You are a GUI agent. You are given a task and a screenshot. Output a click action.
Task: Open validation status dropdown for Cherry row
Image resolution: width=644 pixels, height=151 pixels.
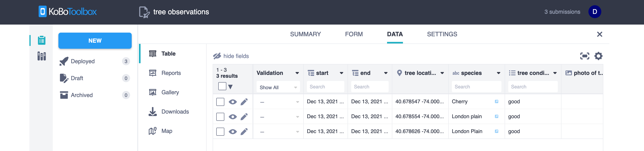point(297,102)
